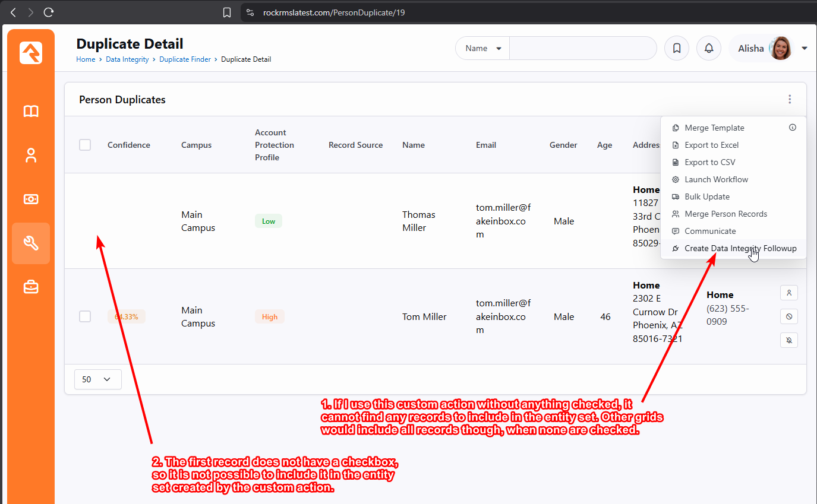The height and width of the screenshot is (504, 817).
Task: Click the bookmark button beside search
Action: coord(676,49)
